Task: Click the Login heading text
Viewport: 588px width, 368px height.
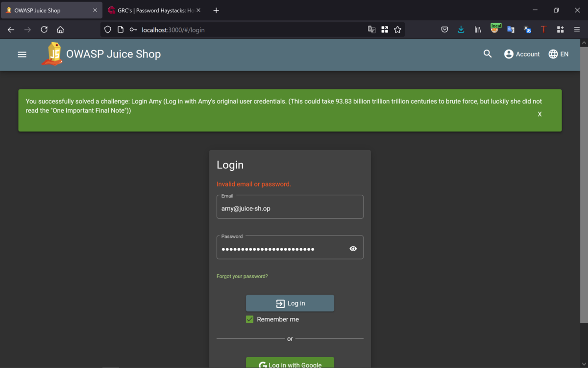Action: (x=230, y=165)
